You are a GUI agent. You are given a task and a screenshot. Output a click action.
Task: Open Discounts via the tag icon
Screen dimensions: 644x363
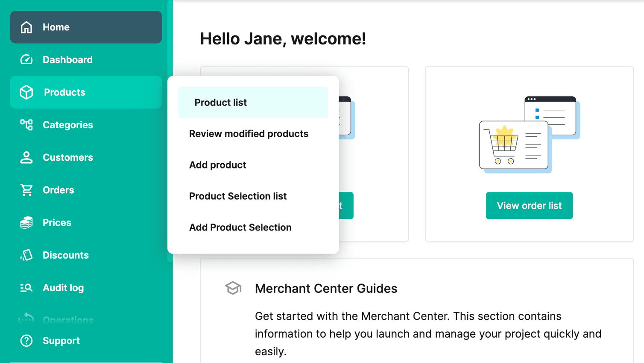pyautogui.click(x=26, y=255)
